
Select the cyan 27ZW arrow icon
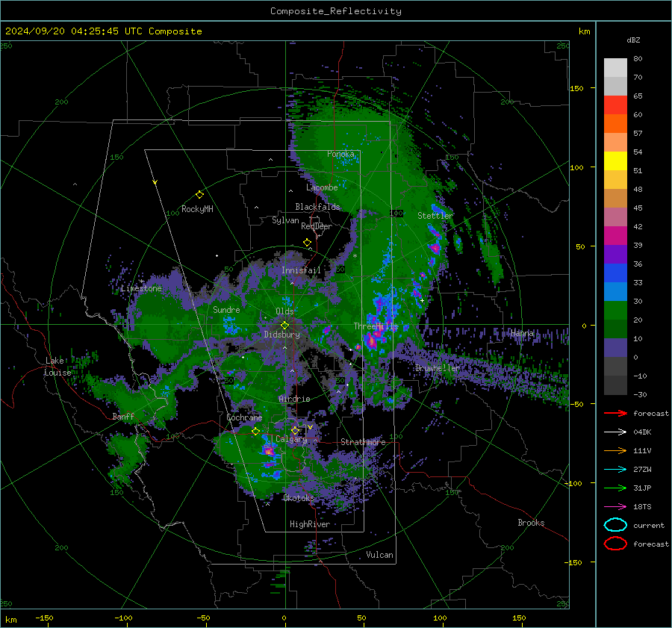click(x=615, y=470)
